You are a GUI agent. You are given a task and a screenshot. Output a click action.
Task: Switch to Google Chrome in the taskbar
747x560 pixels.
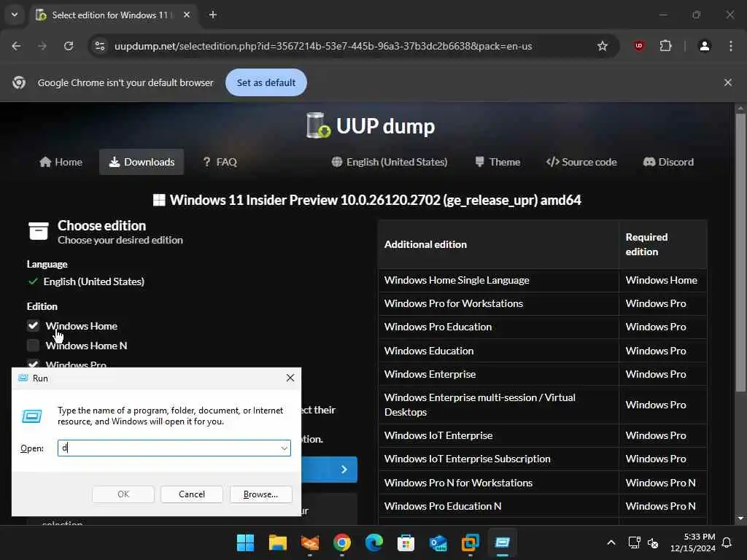click(x=341, y=542)
